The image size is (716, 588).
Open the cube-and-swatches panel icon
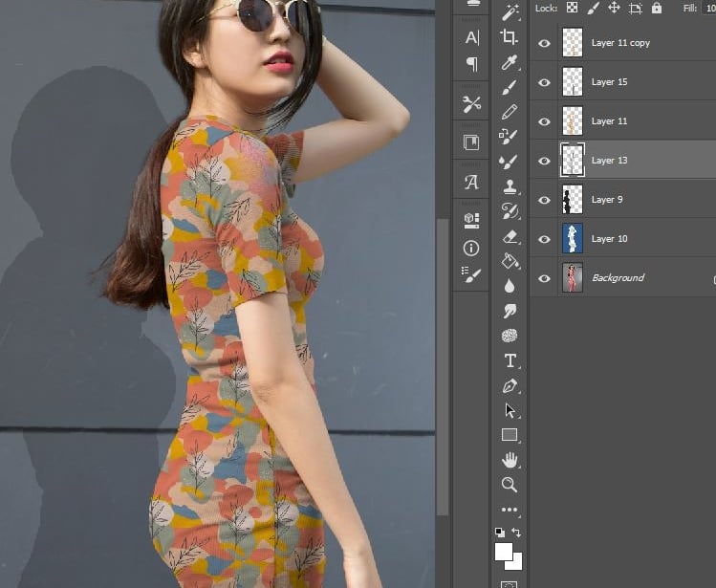pos(471,221)
